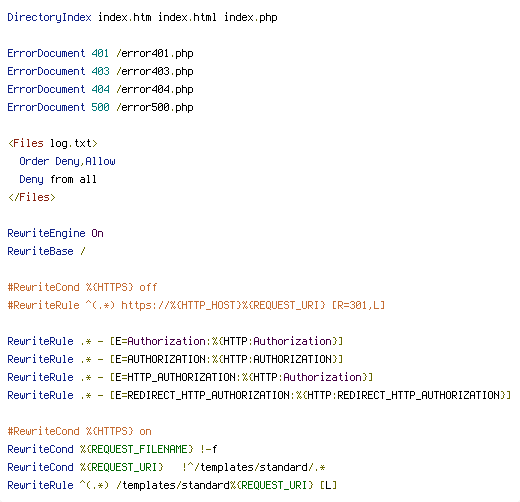Screen dimensions: 520x502
Task: Select the 401 error code number
Action: tap(100, 53)
